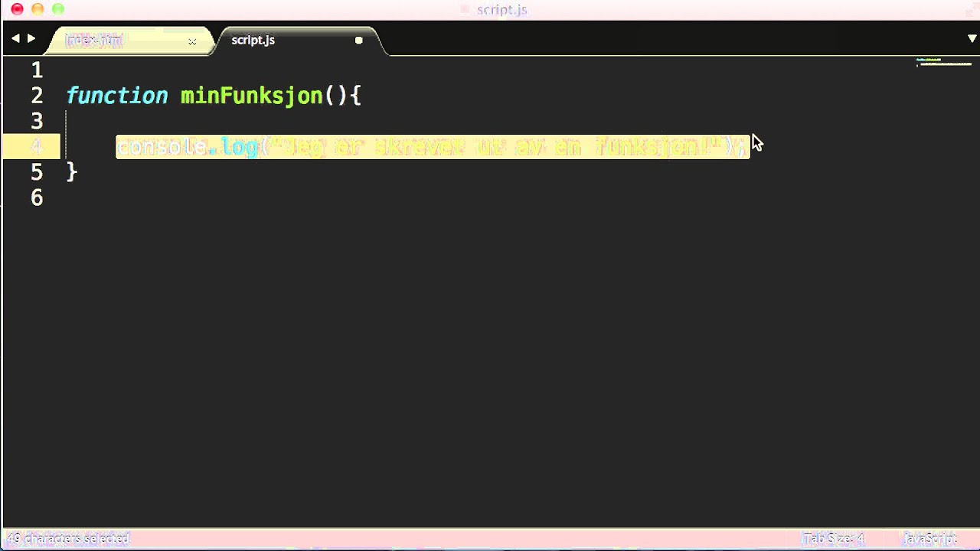The width and height of the screenshot is (980, 551).
Task: Click line number 2 in the gutter
Action: (x=37, y=96)
